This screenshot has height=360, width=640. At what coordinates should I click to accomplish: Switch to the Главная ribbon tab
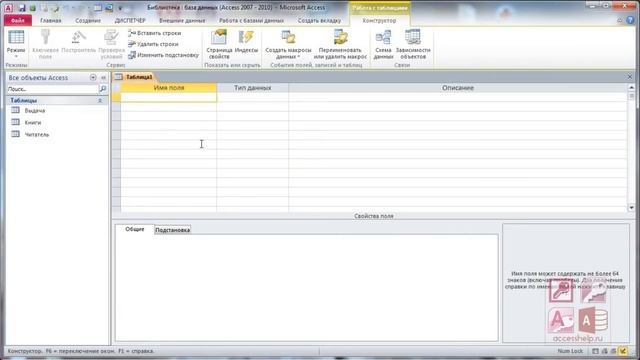click(51, 20)
